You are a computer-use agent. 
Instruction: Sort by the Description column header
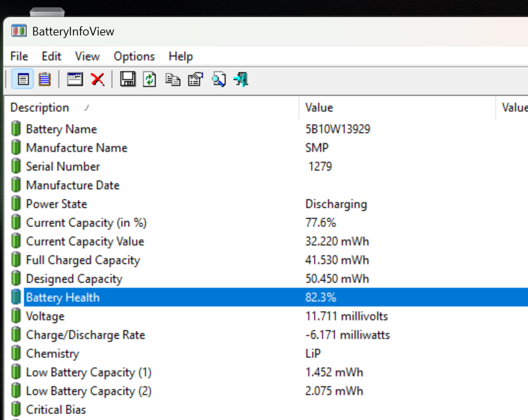(x=152, y=108)
